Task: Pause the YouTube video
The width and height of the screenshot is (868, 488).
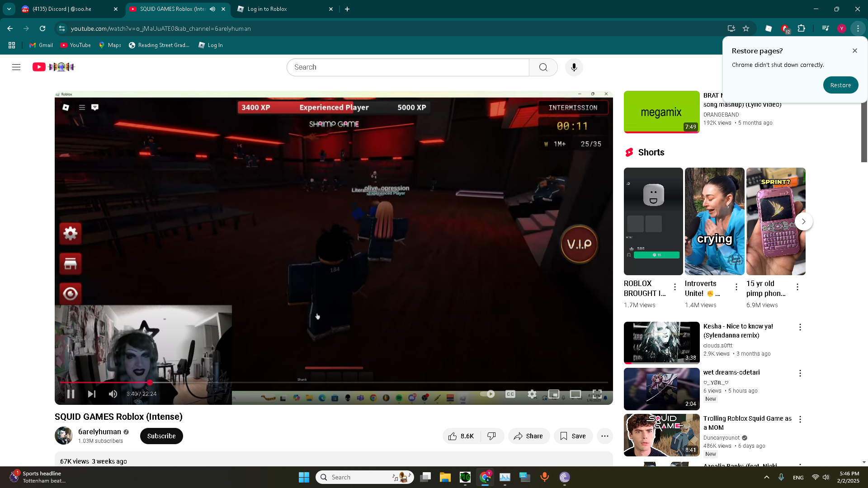Action: [x=71, y=394]
